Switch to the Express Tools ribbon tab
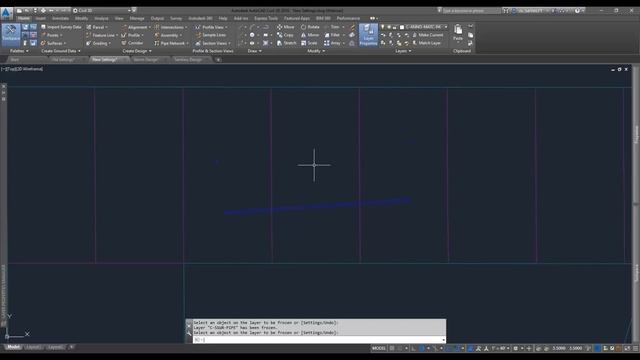Screen dimensions: 640x360 coord(266,18)
